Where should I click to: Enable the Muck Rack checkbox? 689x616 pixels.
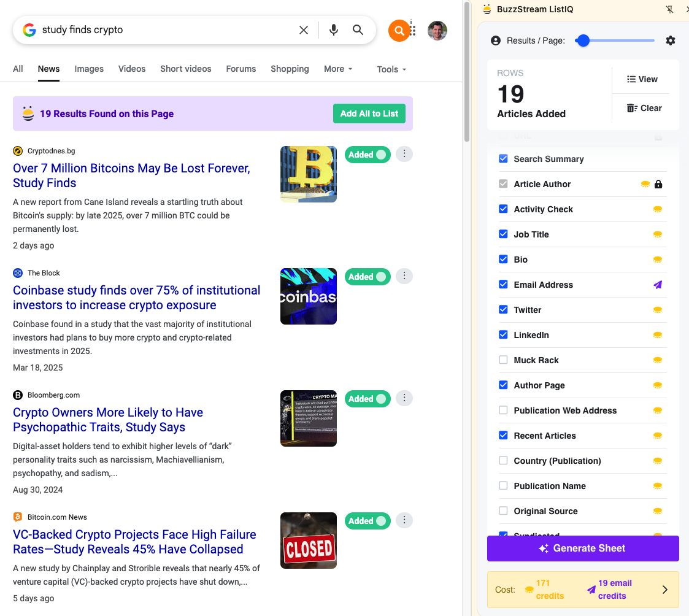[x=503, y=360]
